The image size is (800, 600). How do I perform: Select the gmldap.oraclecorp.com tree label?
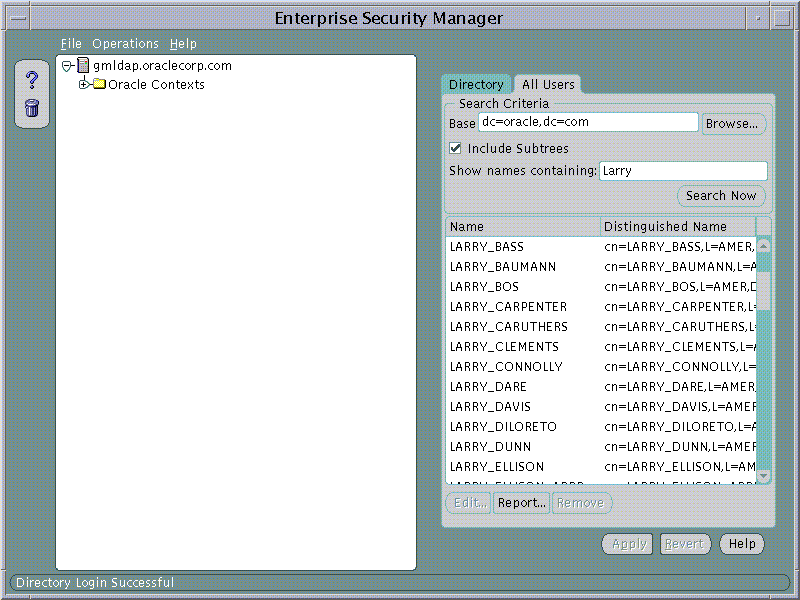click(162, 66)
